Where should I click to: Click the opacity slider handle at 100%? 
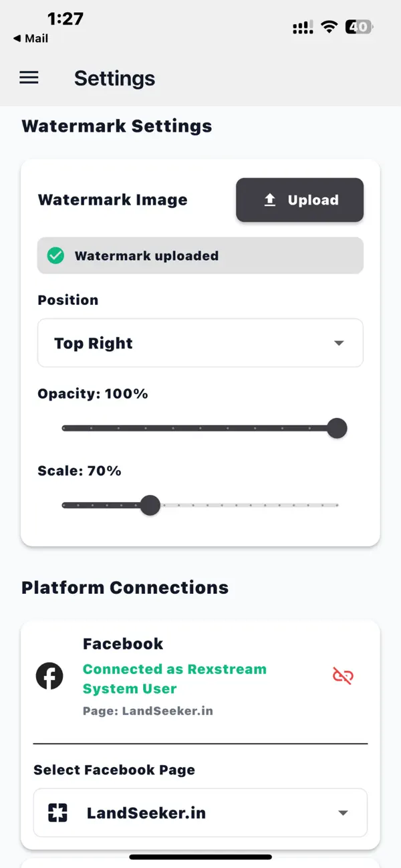337,428
